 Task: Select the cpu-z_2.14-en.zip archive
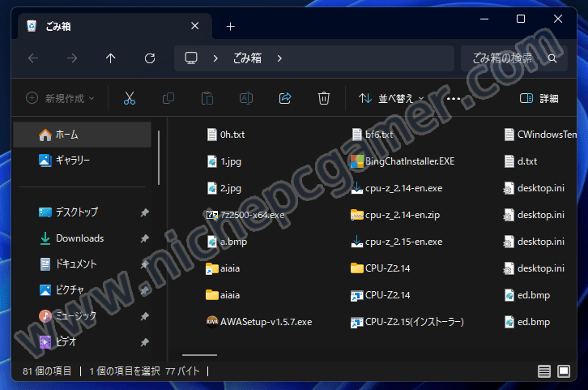(395, 215)
